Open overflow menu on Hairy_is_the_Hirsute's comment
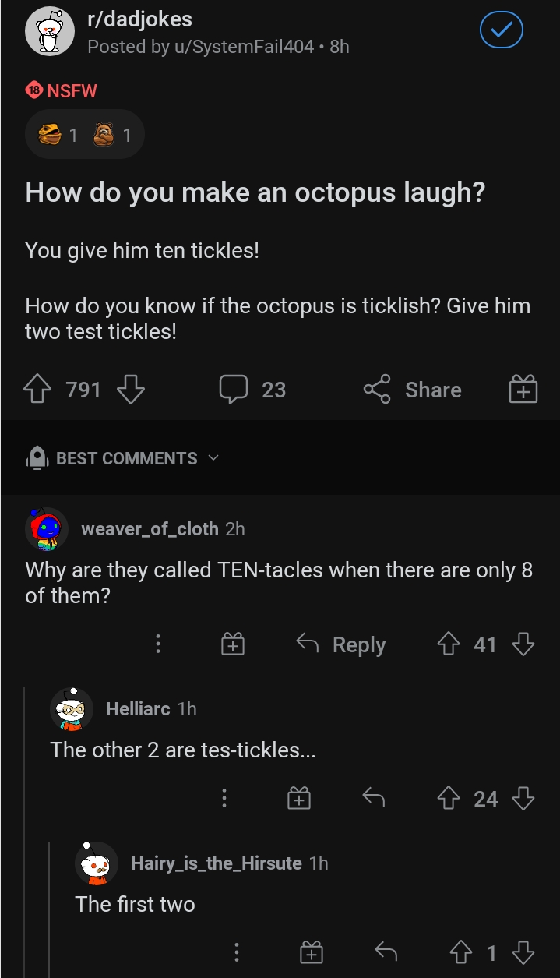 (x=237, y=952)
